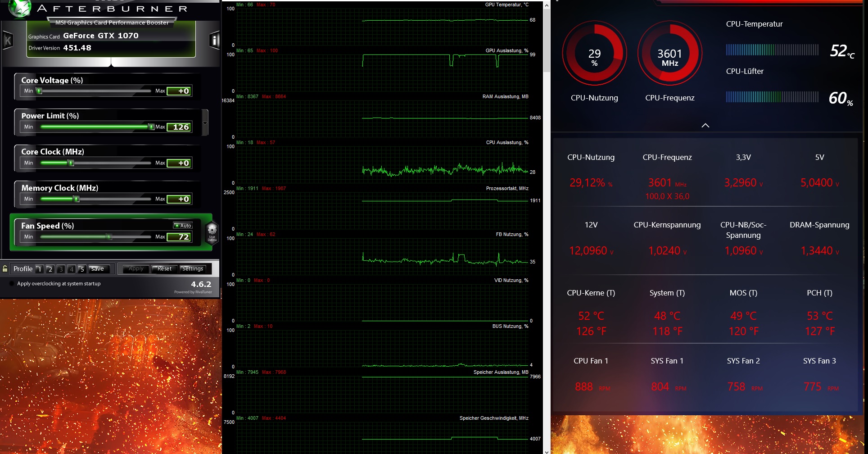Edit the Fan Speed 72 value field
The image size is (868, 454).
pyautogui.click(x=179, y=237)
